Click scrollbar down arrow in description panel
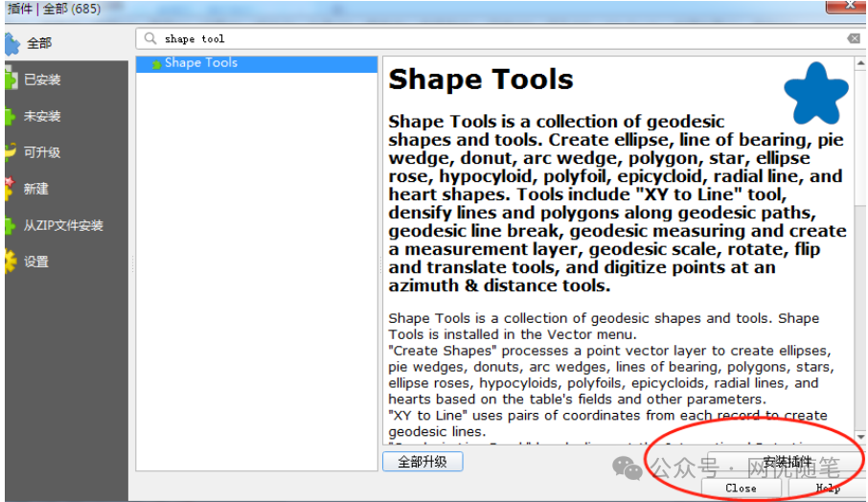The image size is (868, 502). pyautogui.click(x=860, y=437)
